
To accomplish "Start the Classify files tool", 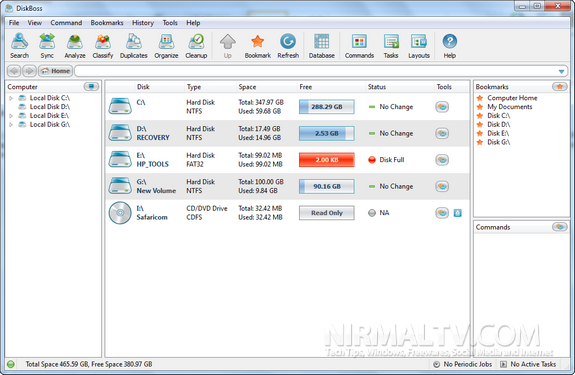I will [x=103, y=45].
